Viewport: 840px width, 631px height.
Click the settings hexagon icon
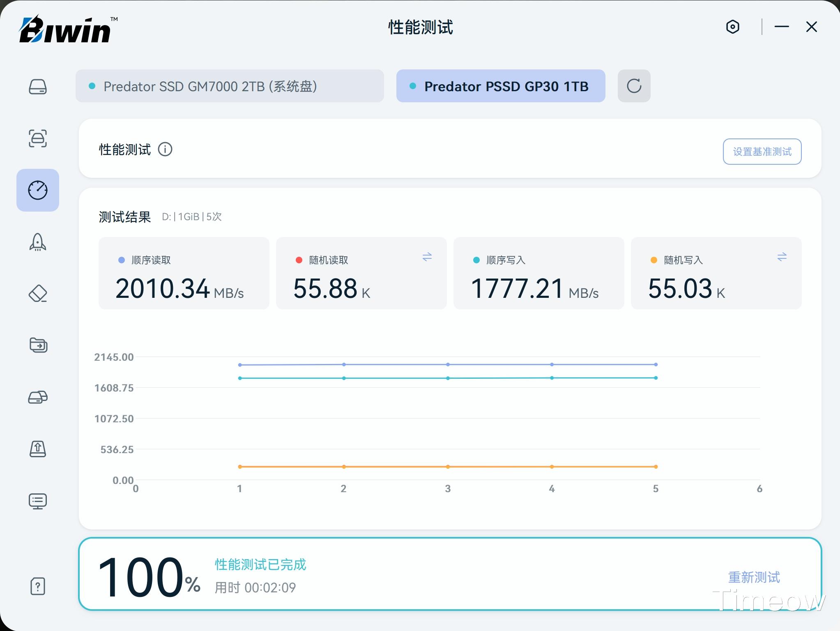click(x=733, y=27)
